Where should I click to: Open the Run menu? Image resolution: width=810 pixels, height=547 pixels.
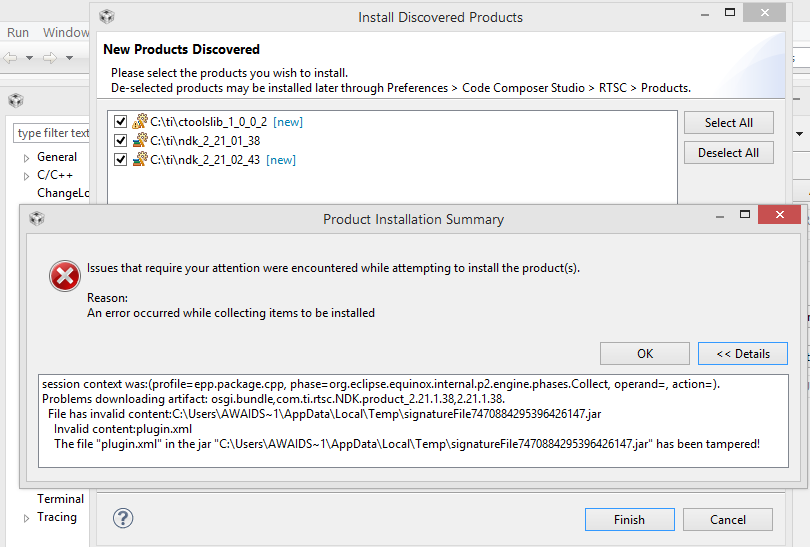(18, 32)
